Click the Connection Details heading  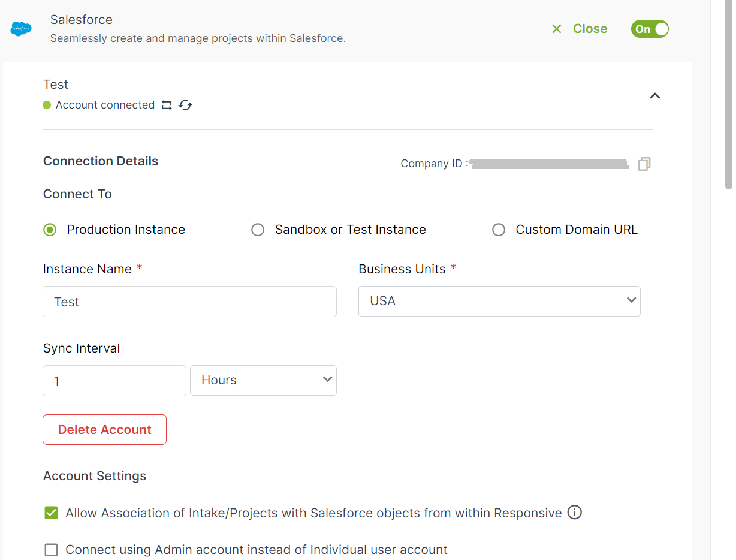pos(101,161)
